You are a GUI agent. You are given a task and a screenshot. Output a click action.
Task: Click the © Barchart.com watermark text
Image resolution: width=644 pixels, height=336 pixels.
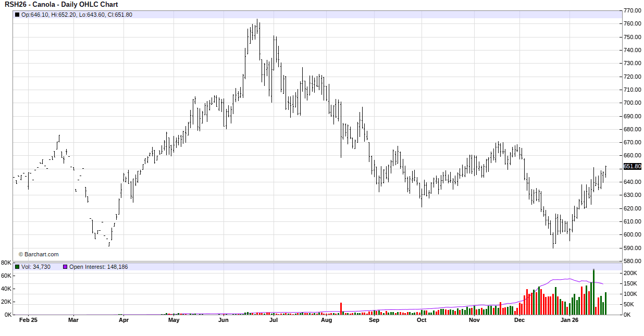39,255
